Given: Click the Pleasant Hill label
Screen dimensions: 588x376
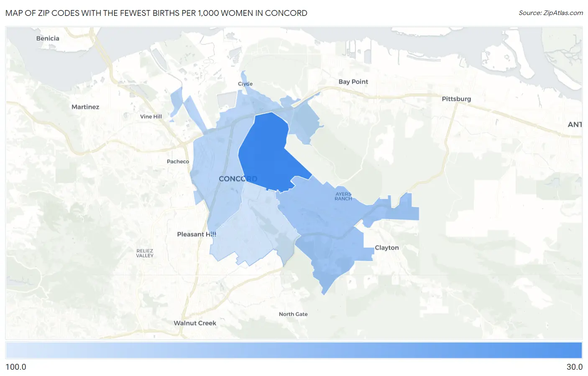Looking at the screenshot, I should (197, 234).
